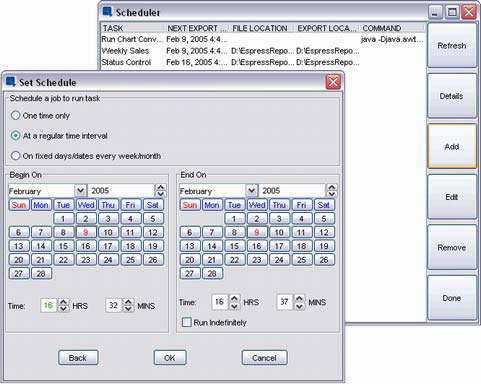Open the End On month dropdown
Viewport: 481px width, 384px height.
252,191
